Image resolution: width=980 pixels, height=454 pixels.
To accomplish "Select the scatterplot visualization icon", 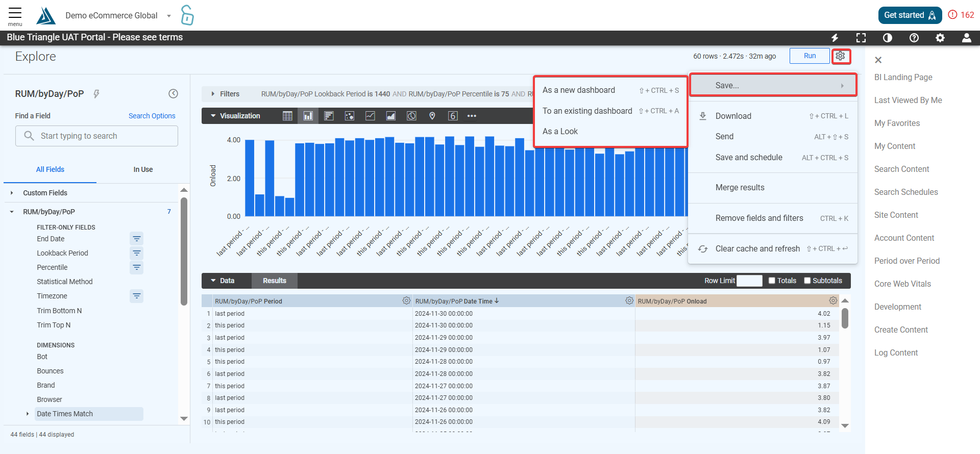I will 350,116.
